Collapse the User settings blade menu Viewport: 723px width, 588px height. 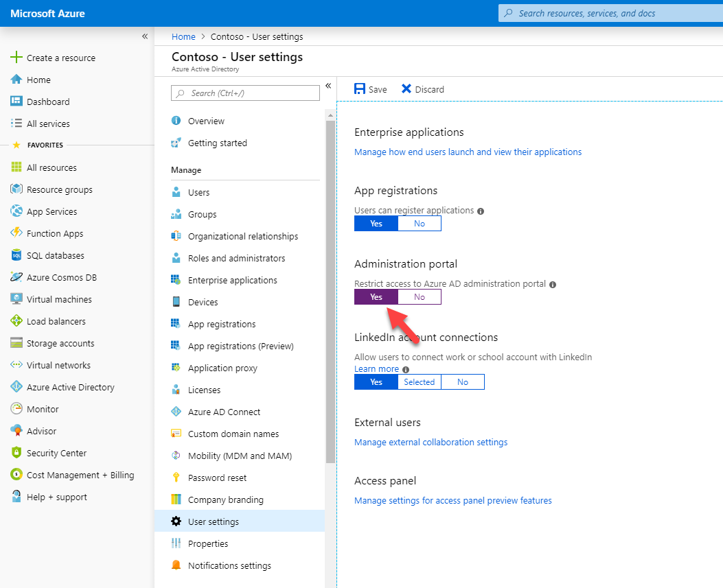click(328, 86)
